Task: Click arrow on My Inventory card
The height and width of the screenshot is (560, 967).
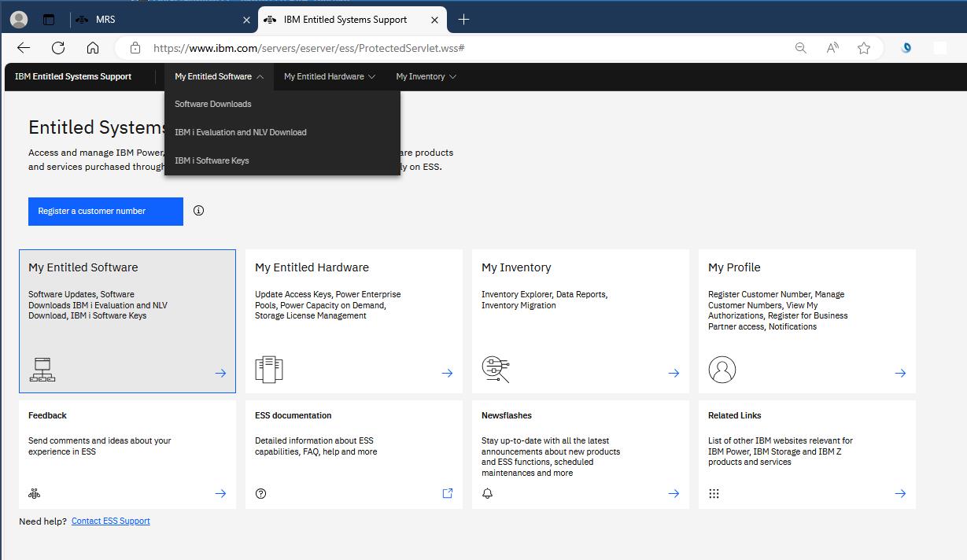Action: click(674, 374)
